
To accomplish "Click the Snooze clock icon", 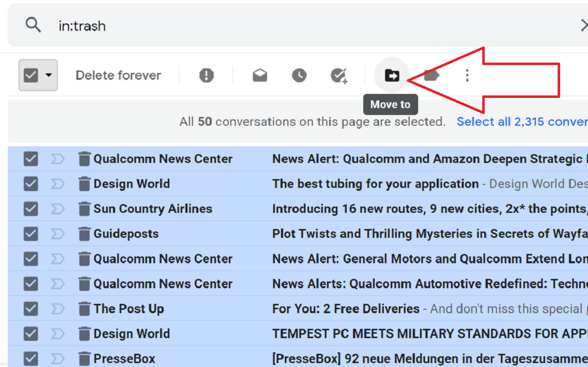I will point(299,75).
